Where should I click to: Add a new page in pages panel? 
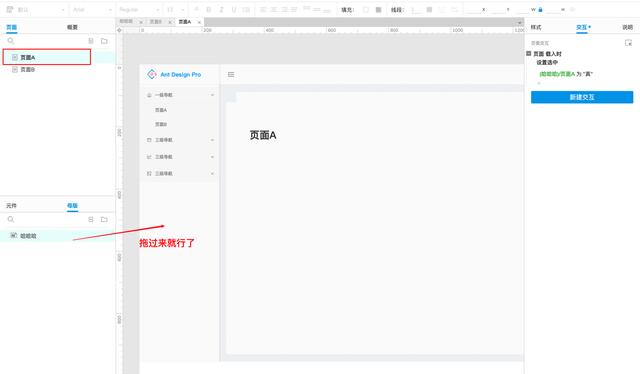click(x=91, y=41)
